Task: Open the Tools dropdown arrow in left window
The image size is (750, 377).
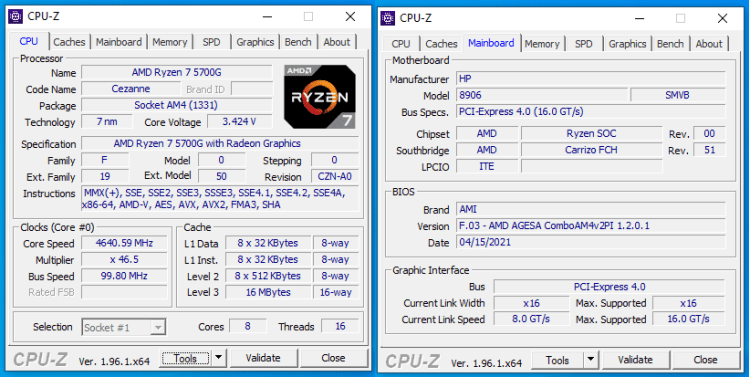Action: [x=218, y=357]
